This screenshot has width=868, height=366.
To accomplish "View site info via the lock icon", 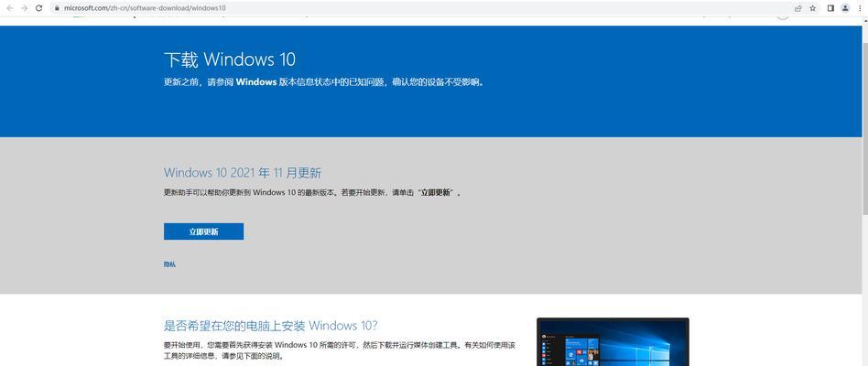I will [57, 8].
